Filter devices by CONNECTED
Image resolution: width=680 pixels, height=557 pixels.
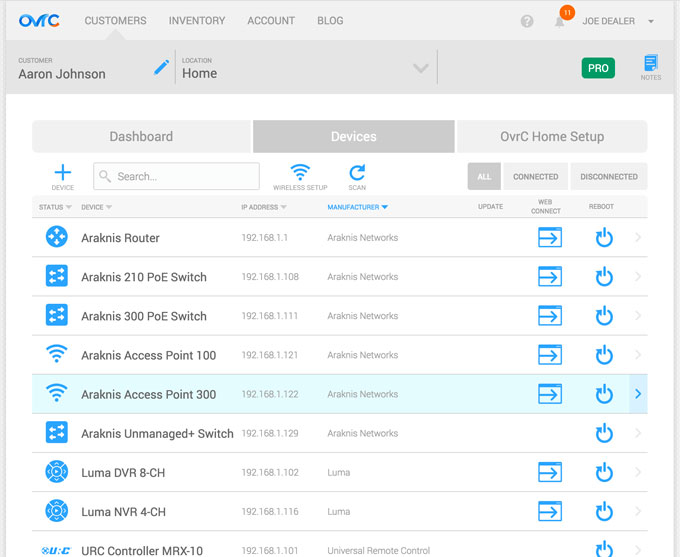tap(536, 177)
